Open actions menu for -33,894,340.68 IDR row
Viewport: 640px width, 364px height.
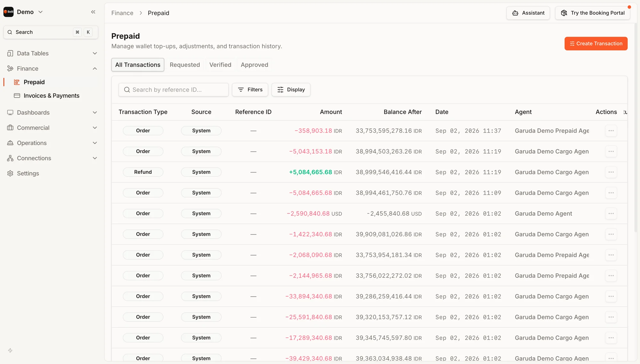click(x=611, y=296)
